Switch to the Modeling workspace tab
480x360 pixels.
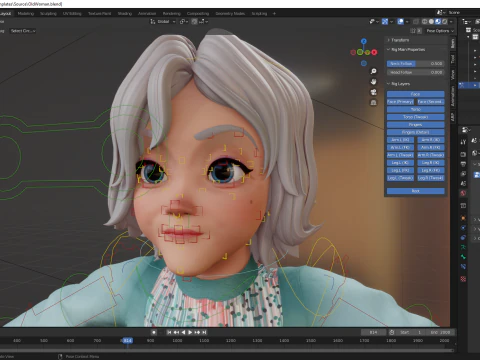click(x=26, y=14)
